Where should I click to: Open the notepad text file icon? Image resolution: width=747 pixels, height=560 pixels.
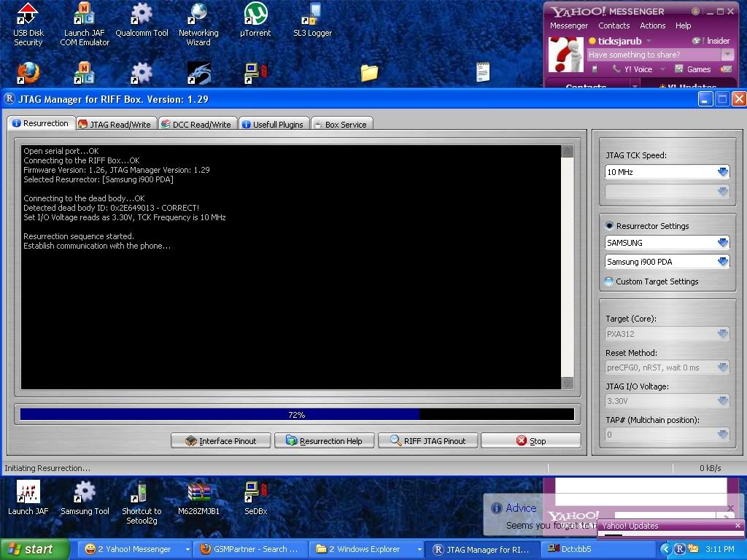click(x=483, y=72)
